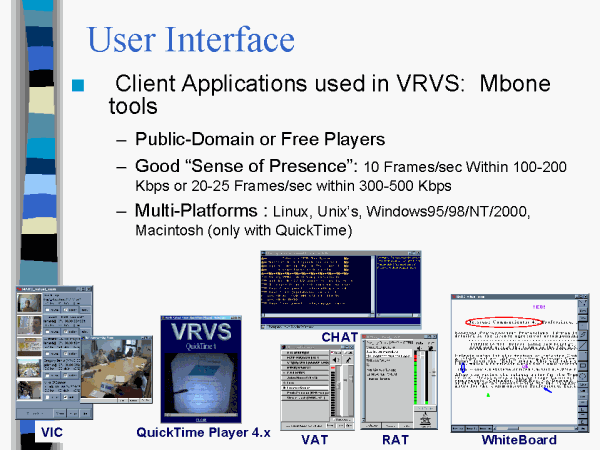The image size is (600, 450).
Task: Click the RAT logo icon
Action: (x=426, y=419)
